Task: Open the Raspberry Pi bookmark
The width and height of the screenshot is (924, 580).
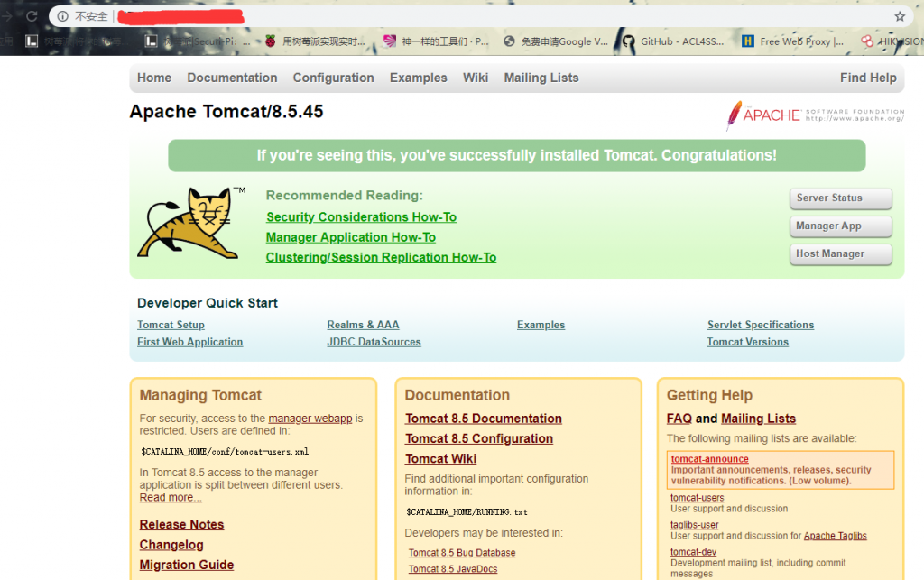Action: (314, 41)
